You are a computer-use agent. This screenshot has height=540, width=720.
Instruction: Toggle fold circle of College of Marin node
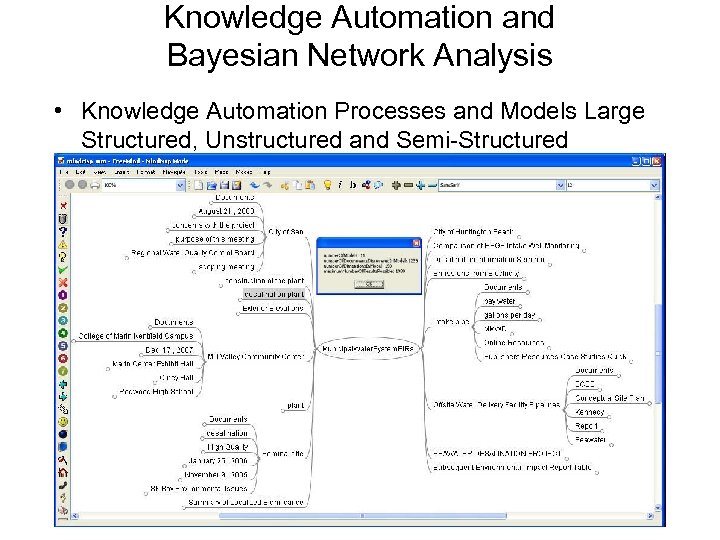click(74, 342)
